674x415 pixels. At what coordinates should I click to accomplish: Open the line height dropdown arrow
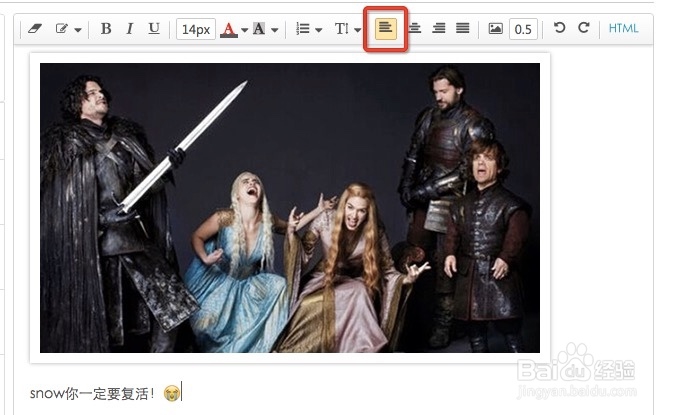(358, 30)
